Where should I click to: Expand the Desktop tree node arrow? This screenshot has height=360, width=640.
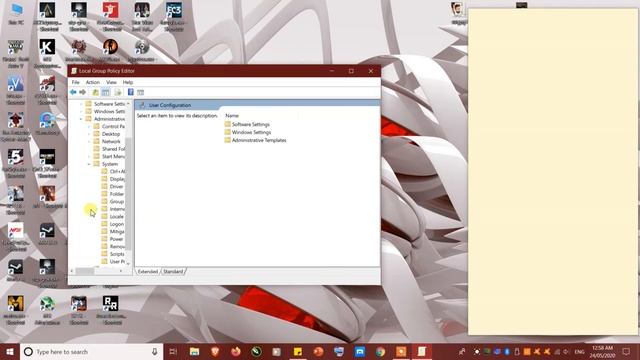coord(89,134)
